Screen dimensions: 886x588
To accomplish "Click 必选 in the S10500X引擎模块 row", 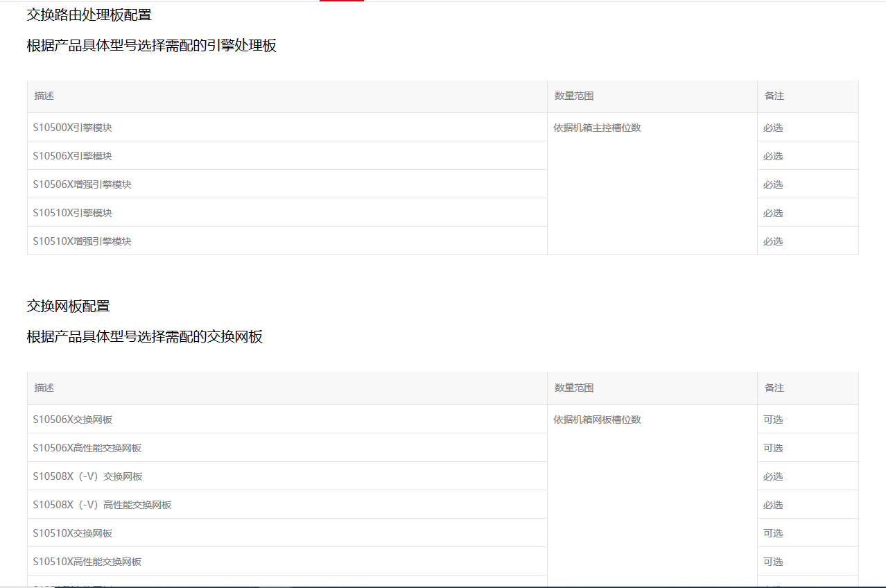I will click(773, 128).
